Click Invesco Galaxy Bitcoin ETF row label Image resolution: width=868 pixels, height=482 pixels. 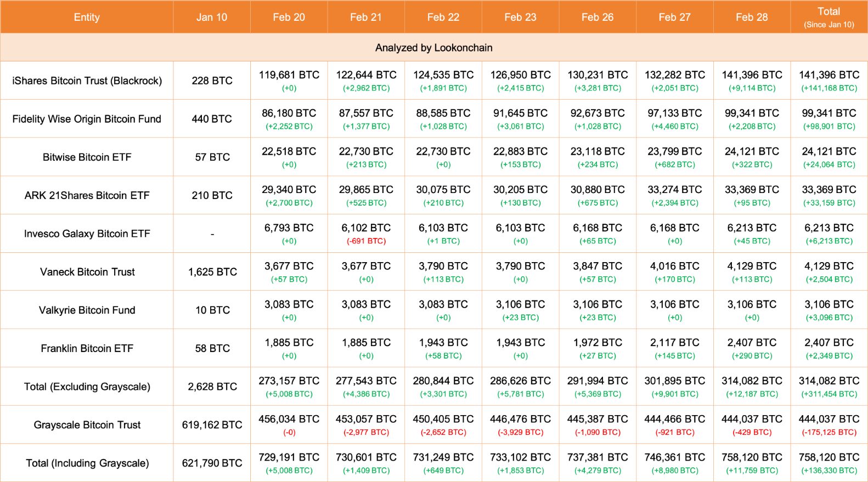click(x=87, y=234)
